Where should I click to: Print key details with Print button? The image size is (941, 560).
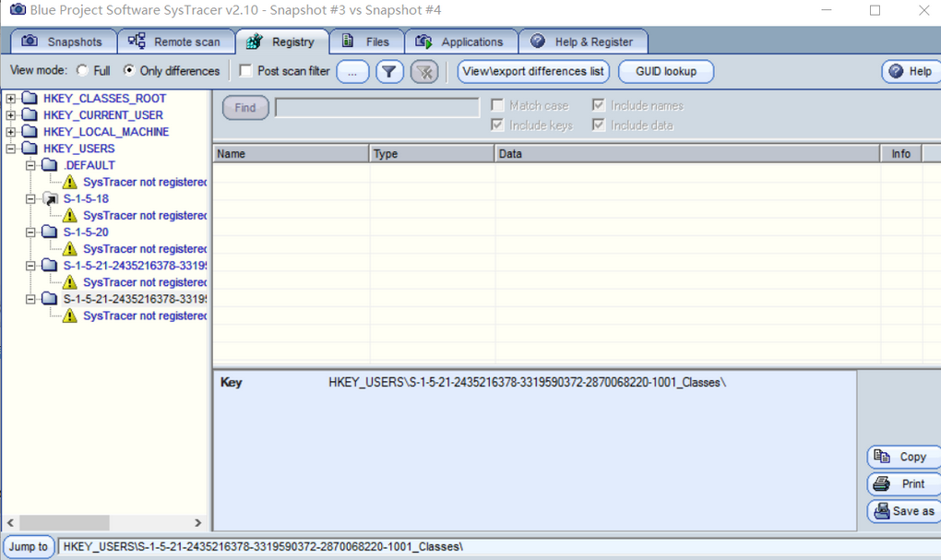click(x=904, y=483)
